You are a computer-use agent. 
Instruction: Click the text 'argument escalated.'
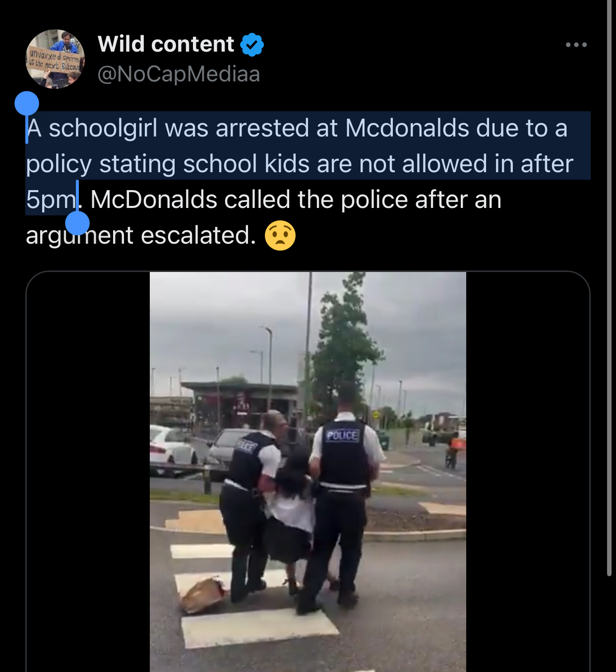pos(141,235)
